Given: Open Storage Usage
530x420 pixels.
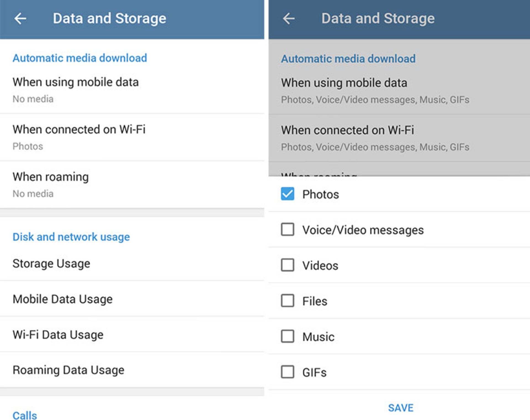Looking at the screenshot, I should click(x=132, y=263).
